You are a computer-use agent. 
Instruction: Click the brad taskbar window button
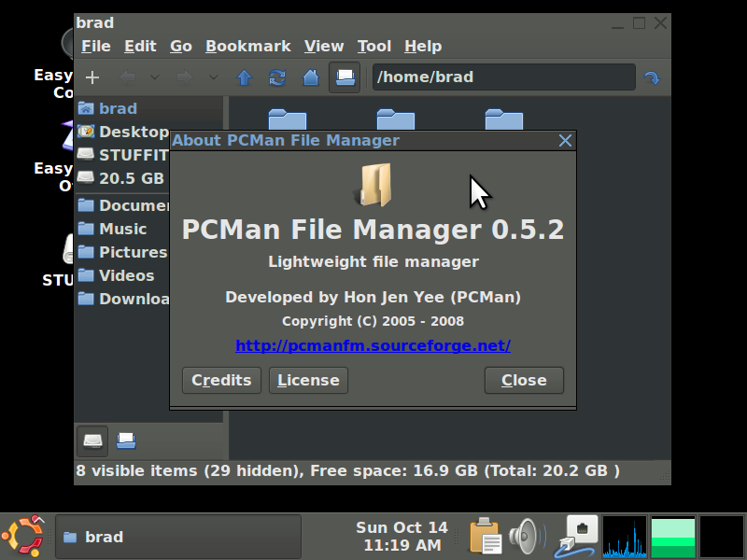coord(178,537)
